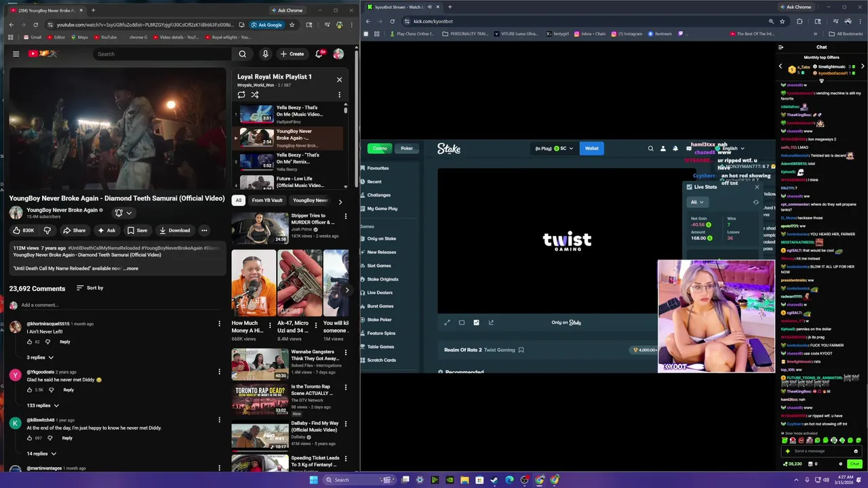Open the YouTube account avatar menu
The height and width of the screenshot is (488, 868).
click(x=338, y=54)
